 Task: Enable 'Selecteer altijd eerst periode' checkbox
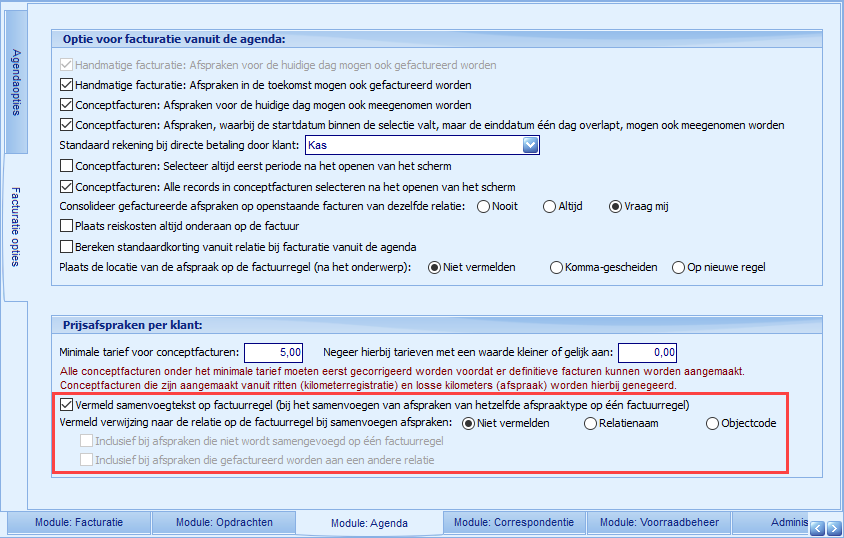click(x=67, y=166)
